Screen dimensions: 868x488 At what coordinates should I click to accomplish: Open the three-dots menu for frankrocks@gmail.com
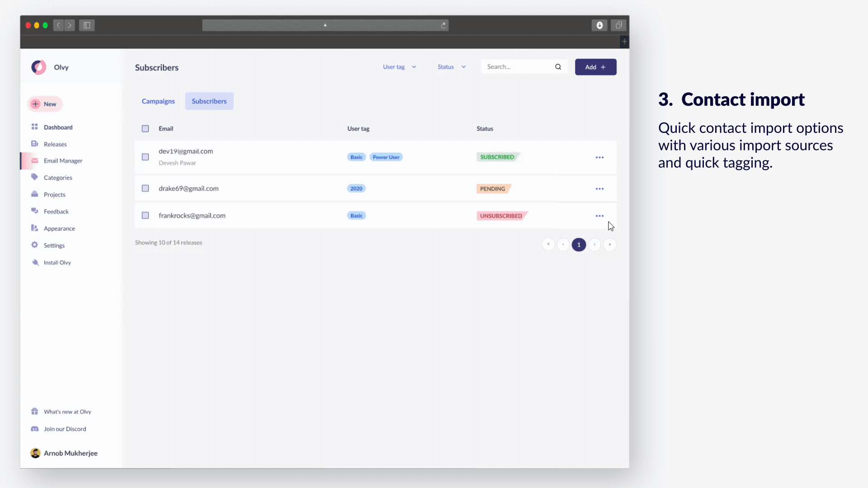(599, 216)
